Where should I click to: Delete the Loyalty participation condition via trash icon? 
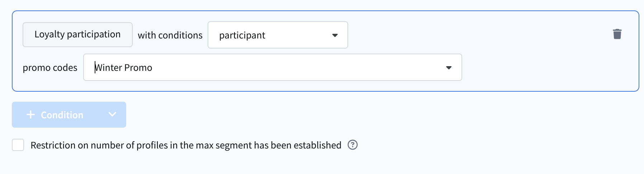point(617,34)
